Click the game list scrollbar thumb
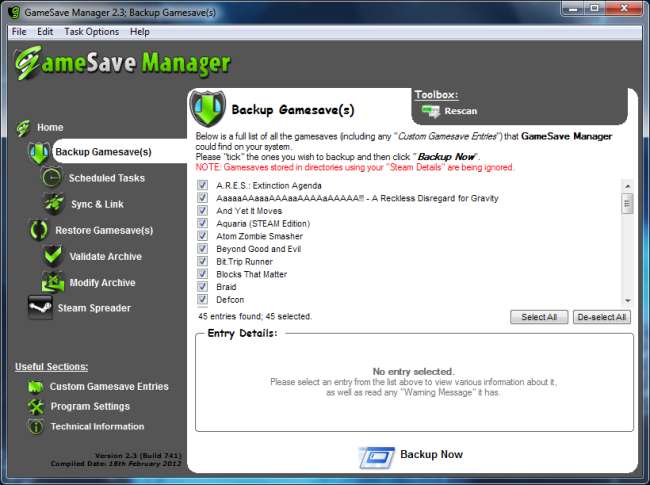Image resolution: width=650 pixels, height=485 pixels. click(627, 204)
